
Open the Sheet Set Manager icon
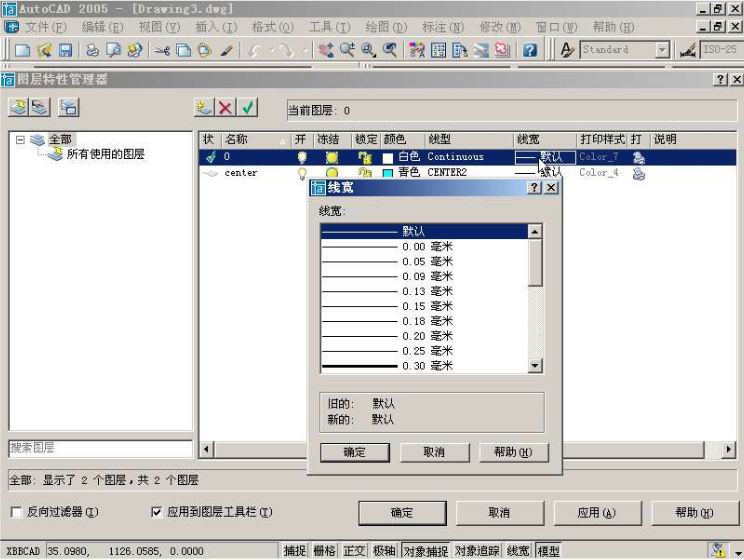coord(481,49)
